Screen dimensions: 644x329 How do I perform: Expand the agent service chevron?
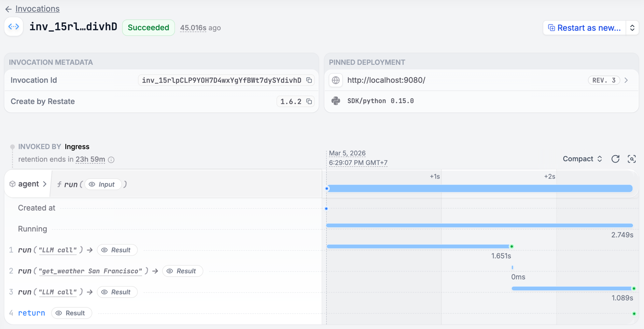pyautogui.click(x=45, y=184)
